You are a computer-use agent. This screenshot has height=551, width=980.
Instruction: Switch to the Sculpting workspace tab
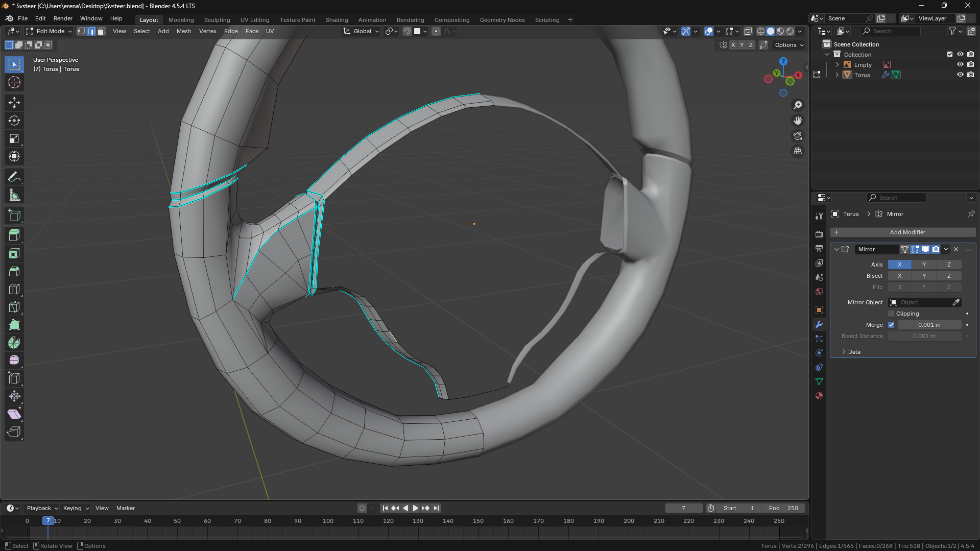click(217, 20)
